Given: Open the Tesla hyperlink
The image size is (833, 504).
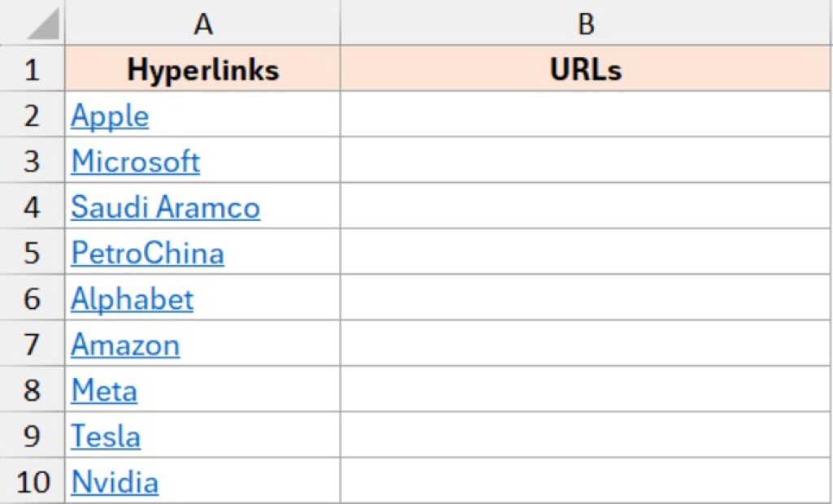Looking at the screenshot, I should coord(106,437).
